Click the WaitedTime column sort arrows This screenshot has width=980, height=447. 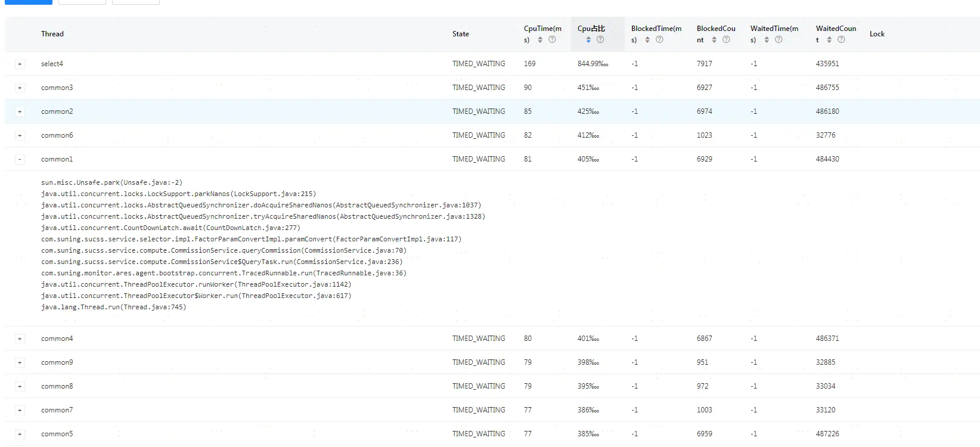(x=767, y=40)
